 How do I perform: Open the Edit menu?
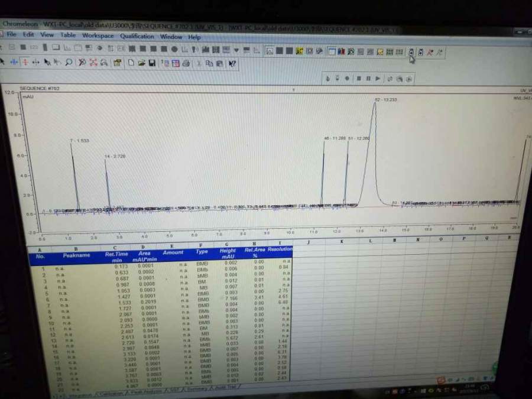tap(28, 35)
